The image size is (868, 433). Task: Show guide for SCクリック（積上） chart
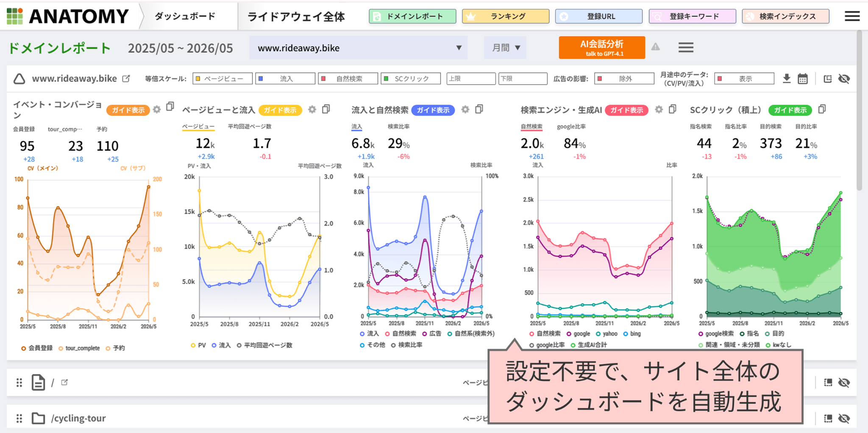click(790, 110)
